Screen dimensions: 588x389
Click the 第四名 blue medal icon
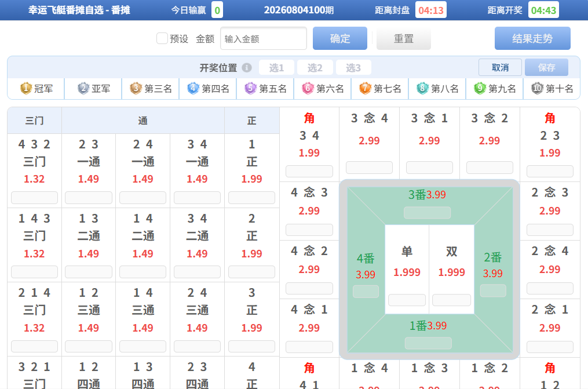point(193,89)
